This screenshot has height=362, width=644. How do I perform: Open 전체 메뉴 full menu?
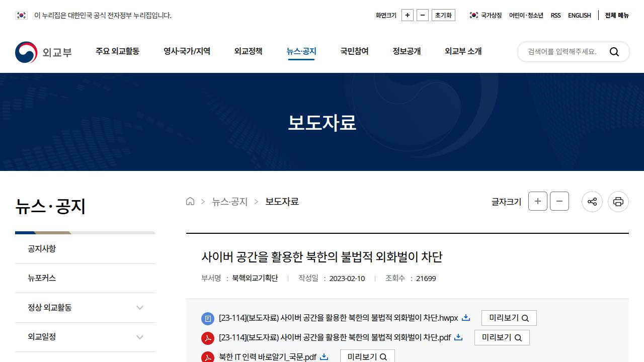[617, 15]
